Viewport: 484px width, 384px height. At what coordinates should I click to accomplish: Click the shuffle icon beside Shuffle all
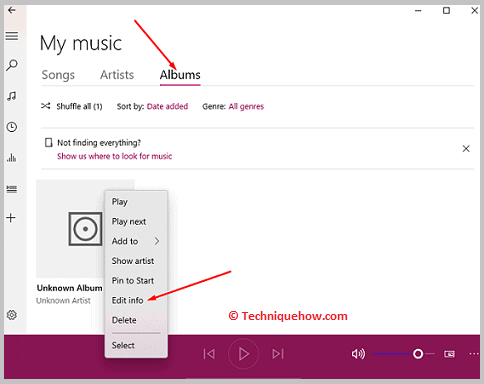coord(46,106)
